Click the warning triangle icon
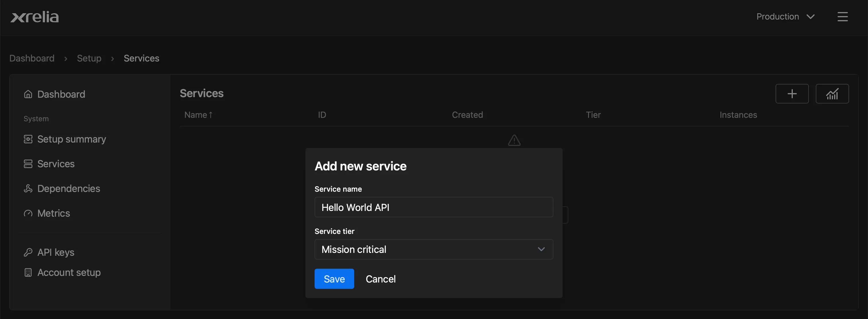The image size is (868, 319). pos(514,140)
